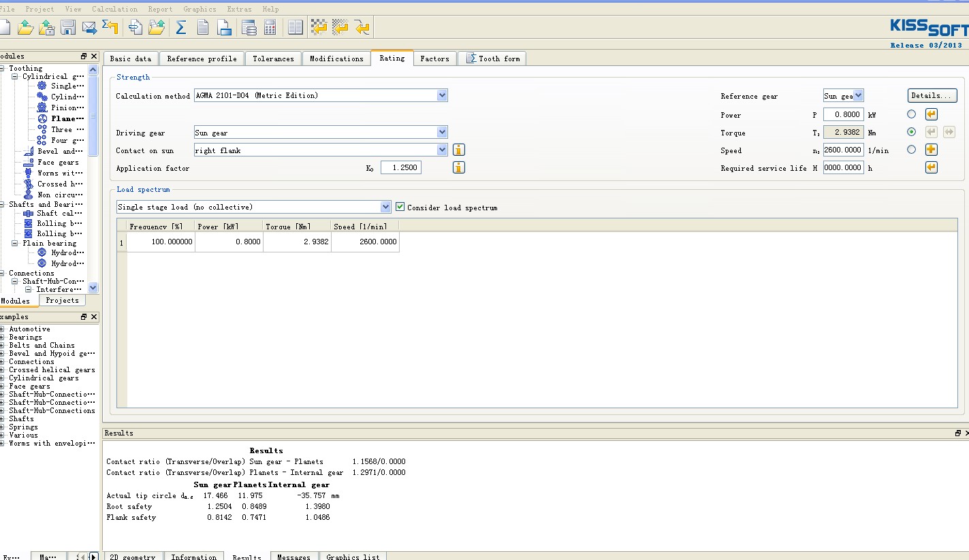Click the Speed value input field
Viewport: 969px width, 560px height.
[x=843, y=150]
